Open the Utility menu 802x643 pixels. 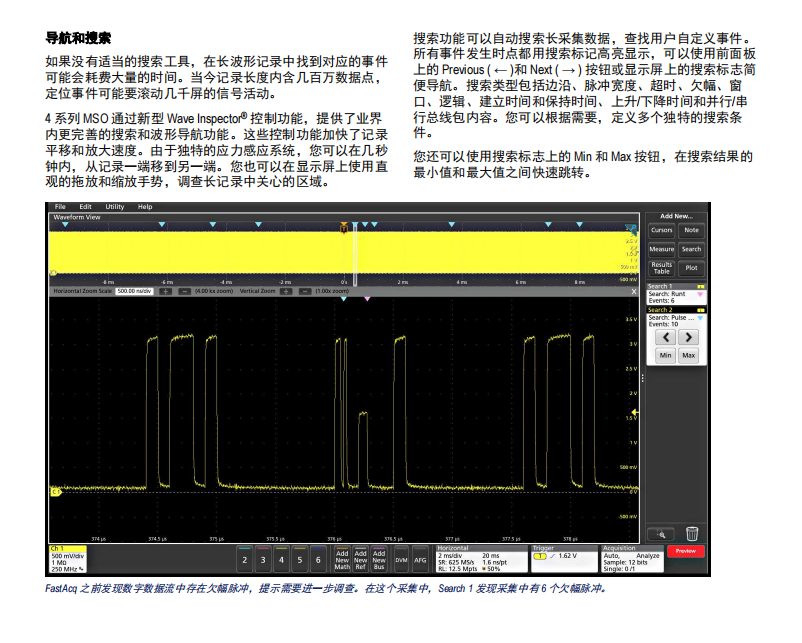[115, 207]
